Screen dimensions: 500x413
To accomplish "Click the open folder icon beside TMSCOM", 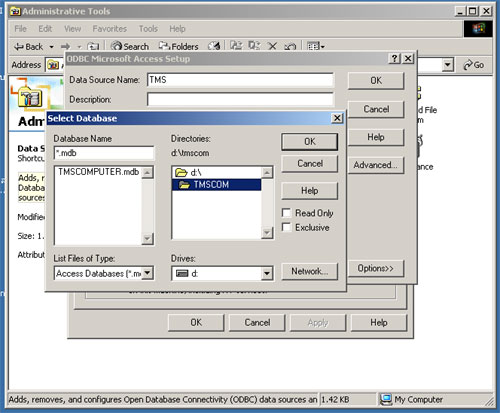I will (x=184, y=185).
